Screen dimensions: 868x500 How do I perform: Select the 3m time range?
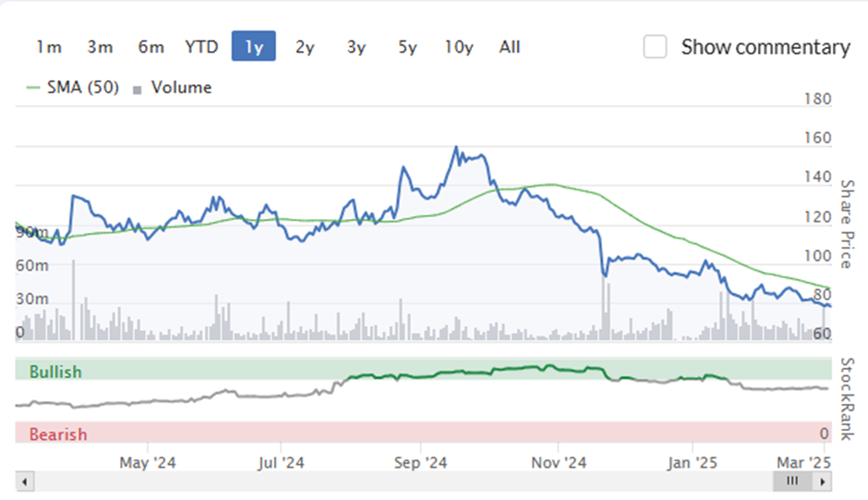coord(100,46)
